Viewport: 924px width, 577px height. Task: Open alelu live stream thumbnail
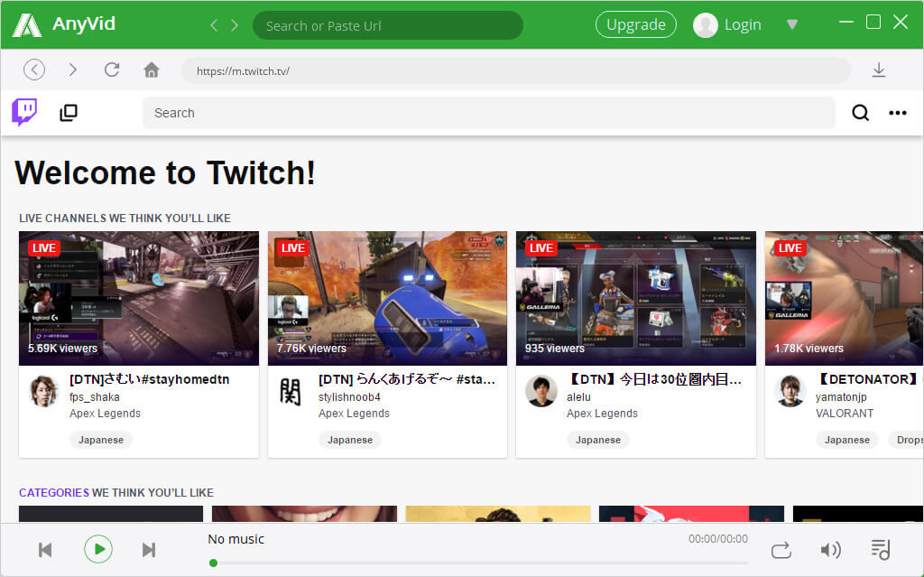[x=636, y=299]
